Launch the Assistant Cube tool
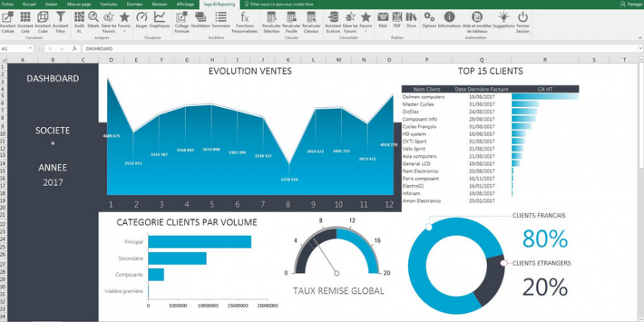Image resolution: width=644 pixels, height=322 pixels. pyautogui.click(x=44, y=20)
